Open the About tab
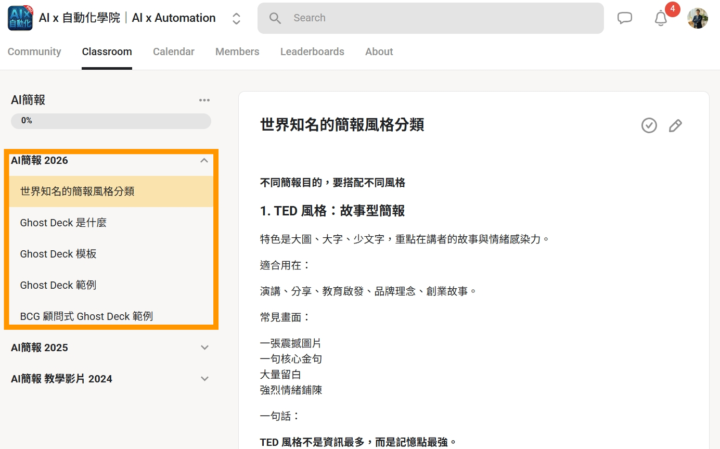 pos(379,51)
